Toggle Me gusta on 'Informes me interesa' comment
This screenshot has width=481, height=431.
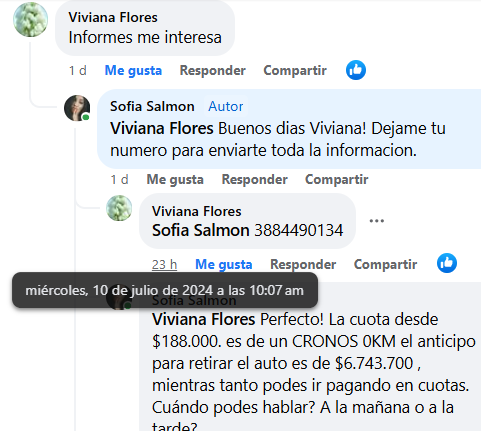click(x=133, y=70)
